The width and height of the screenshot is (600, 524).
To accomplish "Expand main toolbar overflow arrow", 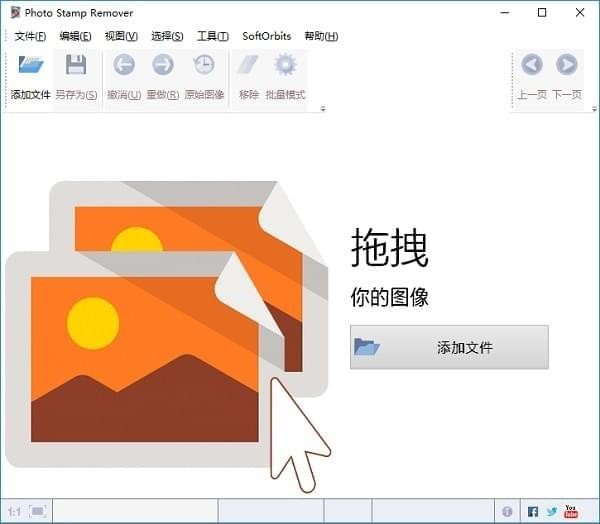I will point(323,109).
